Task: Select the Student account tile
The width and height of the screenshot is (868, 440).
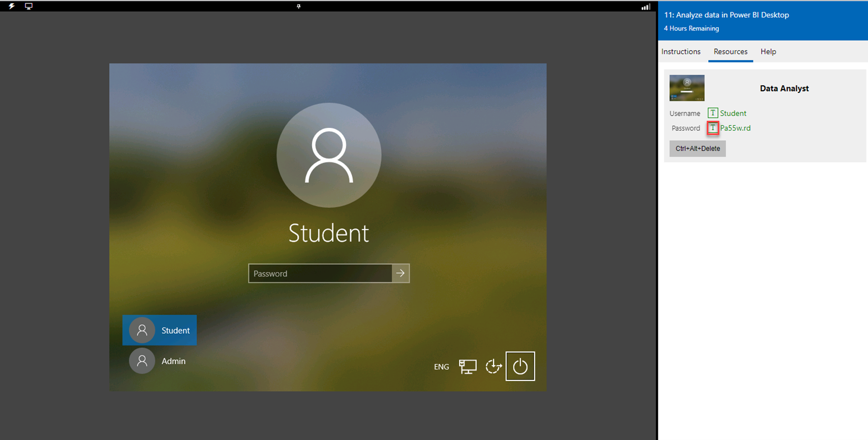Action: coord(160,330)
